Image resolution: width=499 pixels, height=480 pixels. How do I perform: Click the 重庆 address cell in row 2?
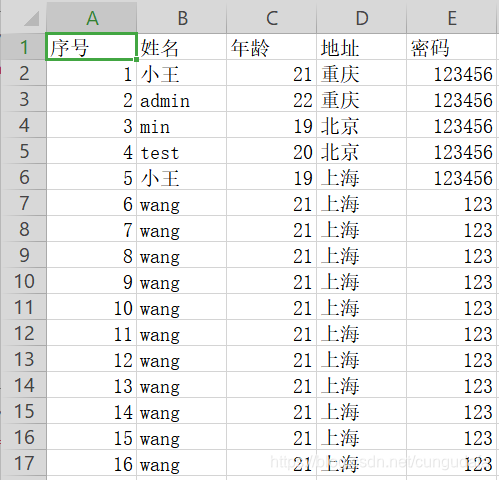point(362,73)
